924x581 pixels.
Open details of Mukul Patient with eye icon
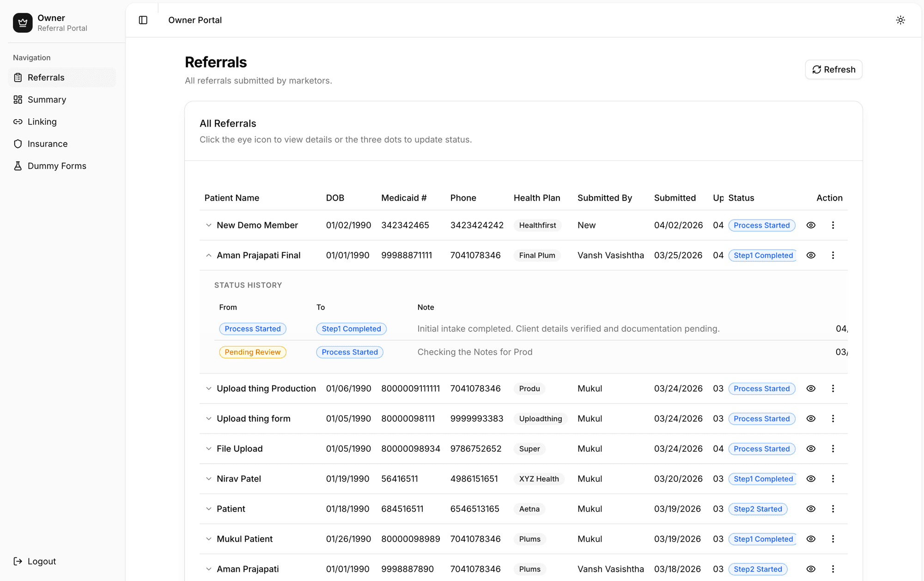[811, 539]
